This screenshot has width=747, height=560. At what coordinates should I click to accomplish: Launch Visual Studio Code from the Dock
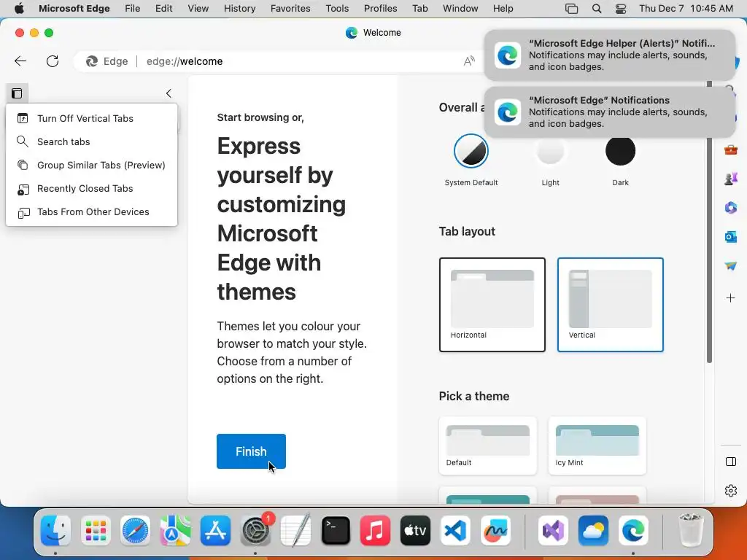455,531
